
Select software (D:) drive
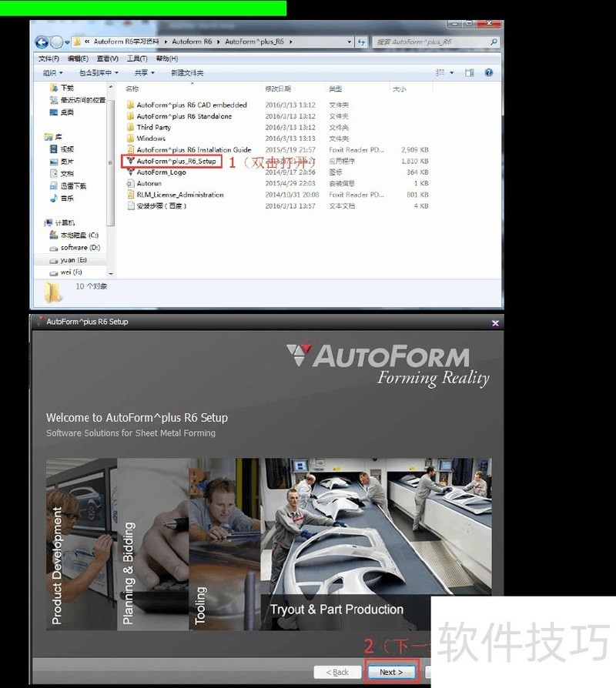tap(75, 248)
